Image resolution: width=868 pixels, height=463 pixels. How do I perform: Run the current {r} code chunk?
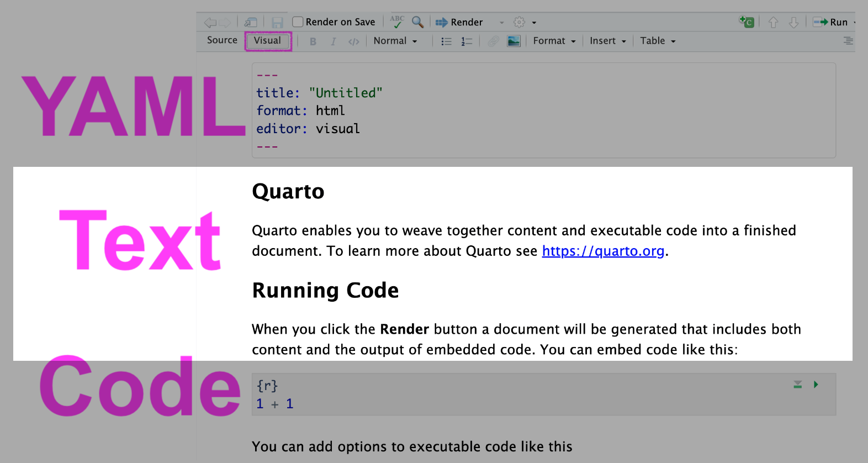click(x=816, y=385)
